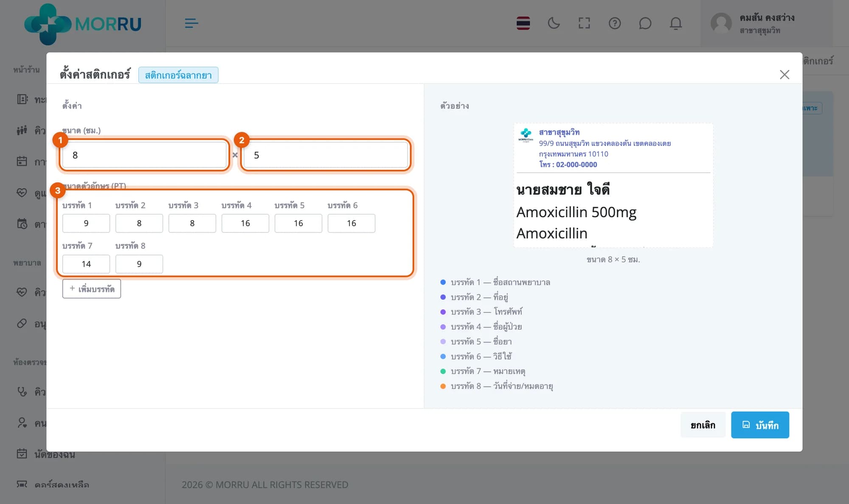The height and width of the screenshot is (504, 849).
Task: Select the บรรทัด 7 font size field
Action: 86,264
